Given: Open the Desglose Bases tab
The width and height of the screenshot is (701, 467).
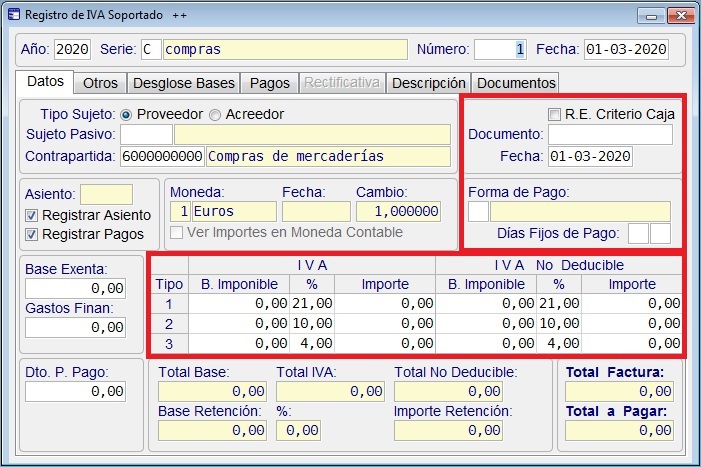Looking at the screenshot, I should coord(184,83).
